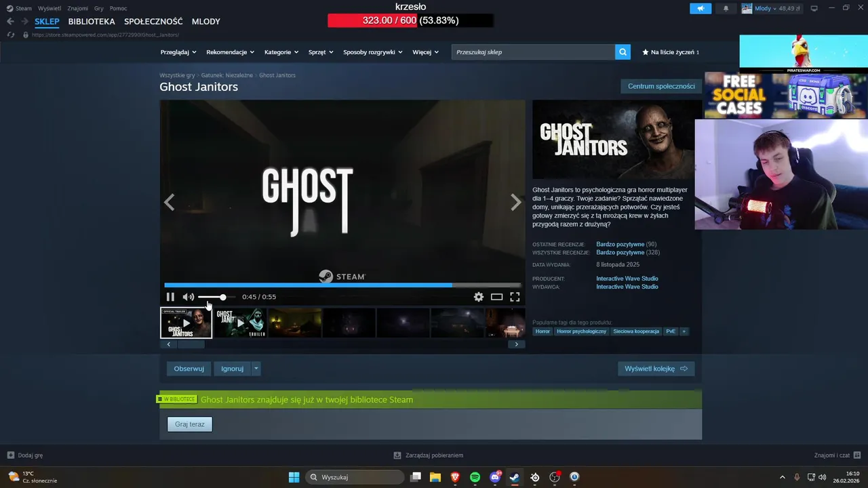
Task: Go to next media with right arrow
Action: pyautogui.click(x=516, y=202)
